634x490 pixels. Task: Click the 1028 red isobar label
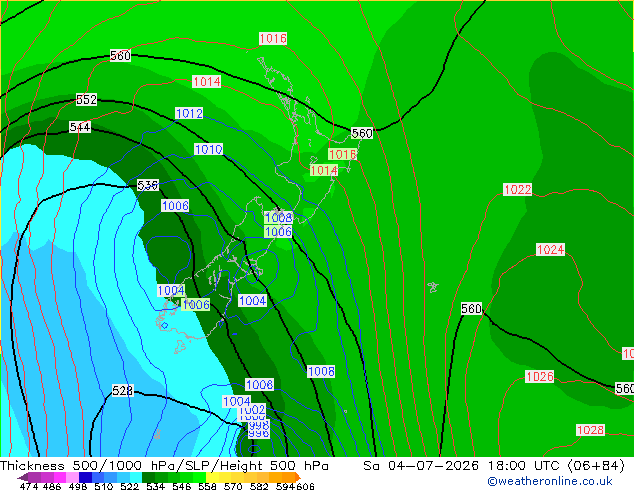click(x=590, y=430)
